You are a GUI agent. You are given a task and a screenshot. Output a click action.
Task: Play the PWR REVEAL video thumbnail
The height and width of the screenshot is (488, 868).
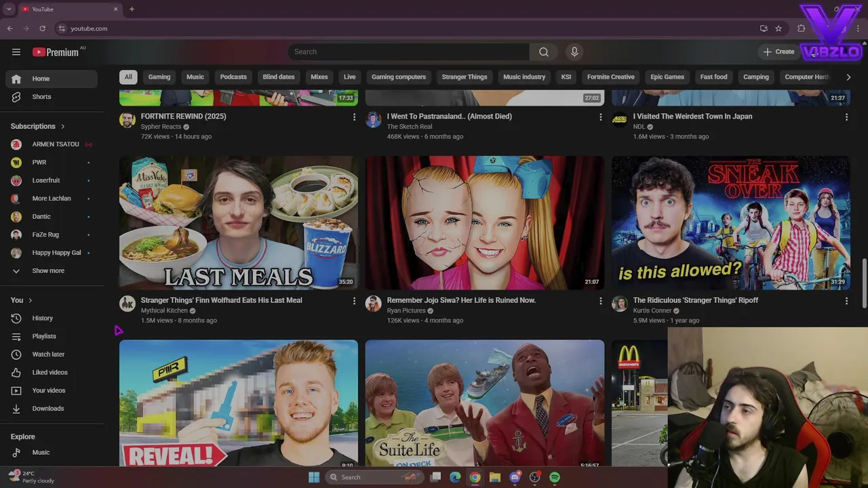point(239,403)
